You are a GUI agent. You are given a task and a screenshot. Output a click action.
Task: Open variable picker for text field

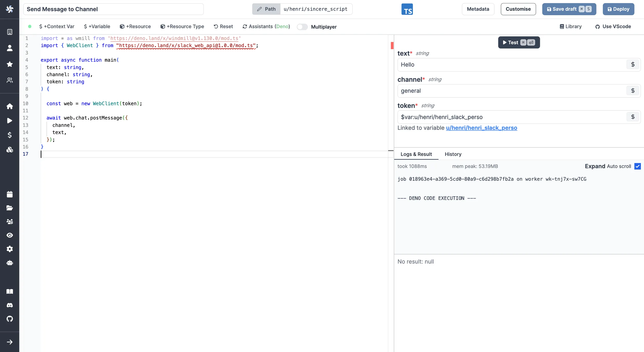click(x=633, y=65)
